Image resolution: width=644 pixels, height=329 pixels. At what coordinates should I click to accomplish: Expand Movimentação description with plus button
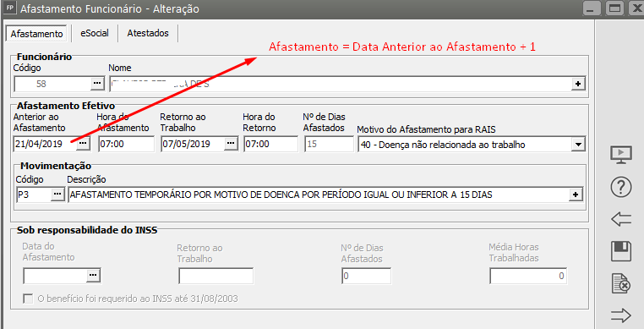coord(576,195)
